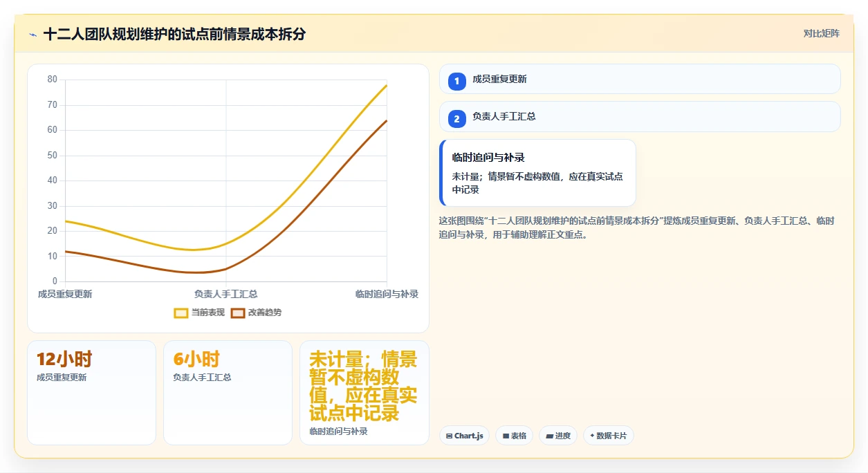Click the 表格 tag chip
Viewport: 868px width, 473px height.
pos(515,436)
